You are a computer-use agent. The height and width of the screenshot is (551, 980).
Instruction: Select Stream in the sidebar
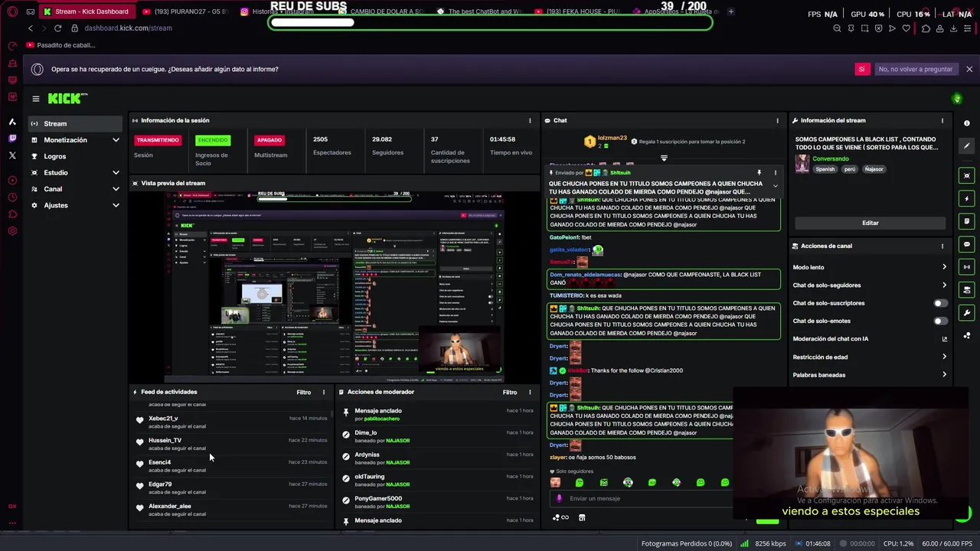(75, 123)
